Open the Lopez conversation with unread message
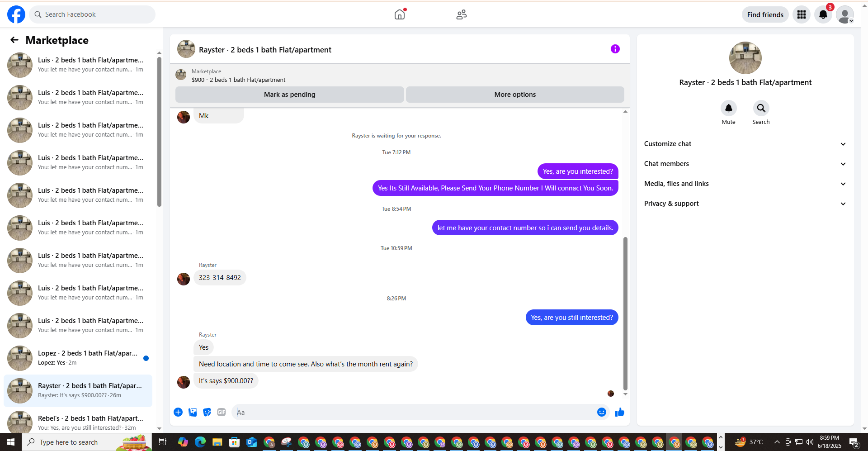 [x=78, y=358]
